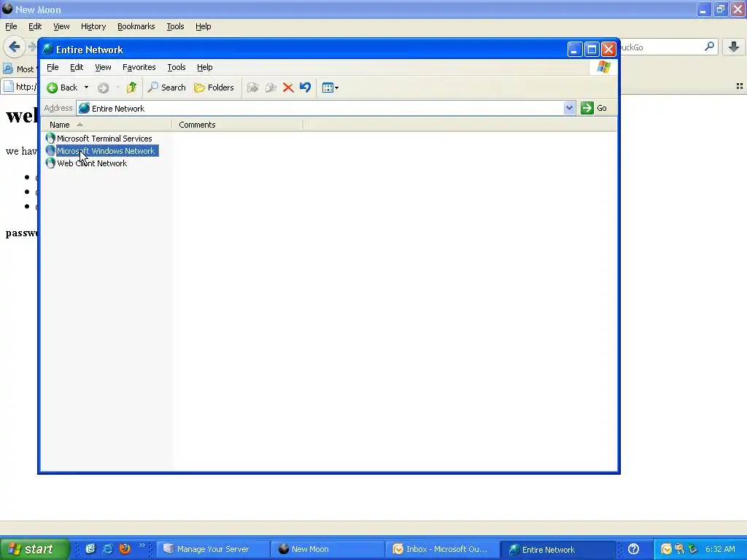The height and width of the screenshot is (560, 747).
Task: Click the Microsoft Terminal Services network icon
Action: click(50, 138)
